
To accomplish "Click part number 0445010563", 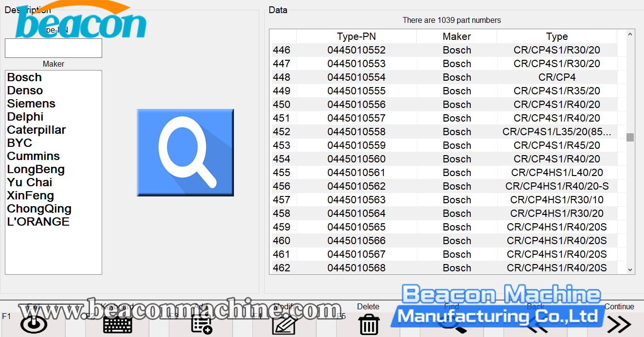I will tap(357, 200).
